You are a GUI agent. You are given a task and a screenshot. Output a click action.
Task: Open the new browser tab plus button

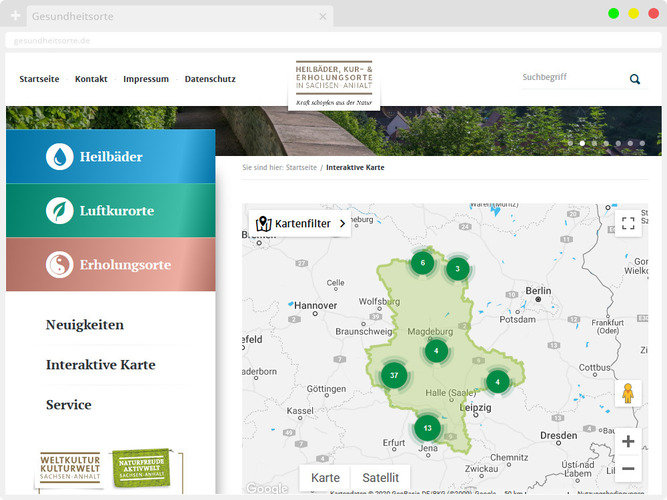click(x=15, y=17)
